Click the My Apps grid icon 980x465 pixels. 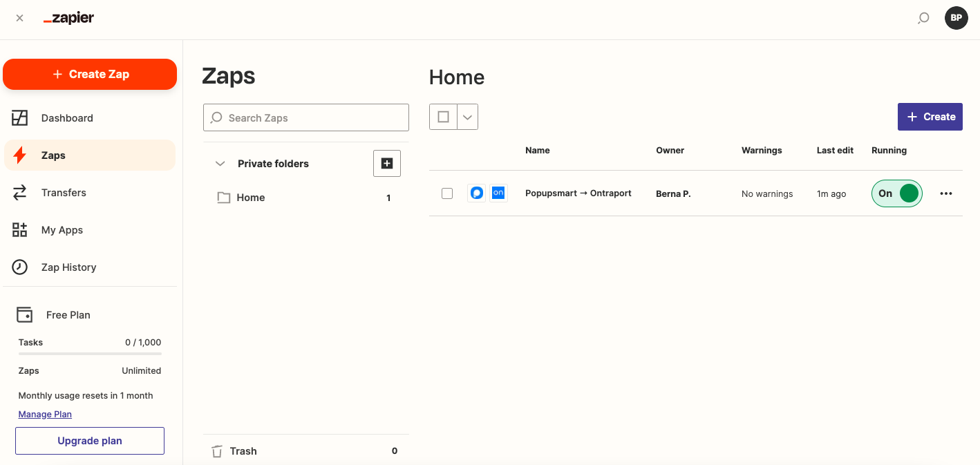click(20, 230)
